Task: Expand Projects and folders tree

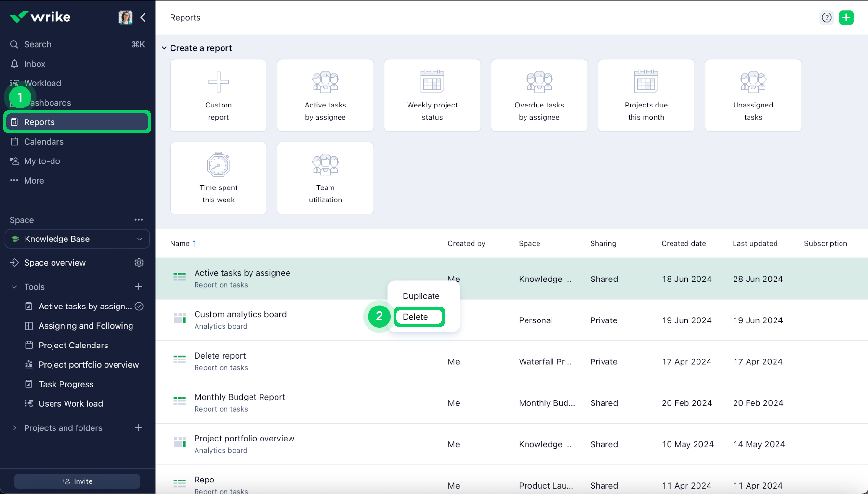Action: click(14, 428)
